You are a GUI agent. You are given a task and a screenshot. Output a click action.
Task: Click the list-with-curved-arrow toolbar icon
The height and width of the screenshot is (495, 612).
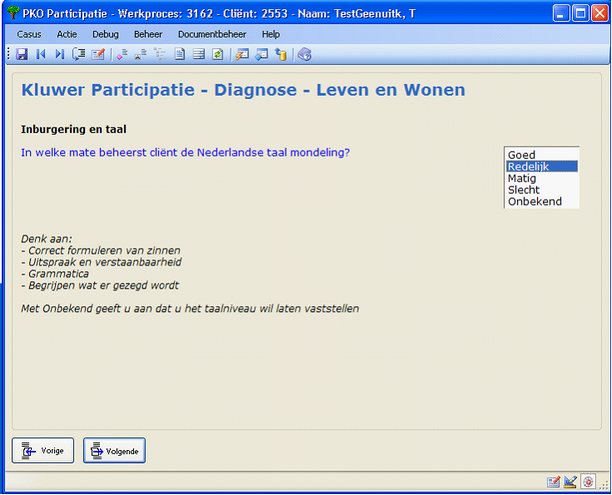[x=78, y=54]
